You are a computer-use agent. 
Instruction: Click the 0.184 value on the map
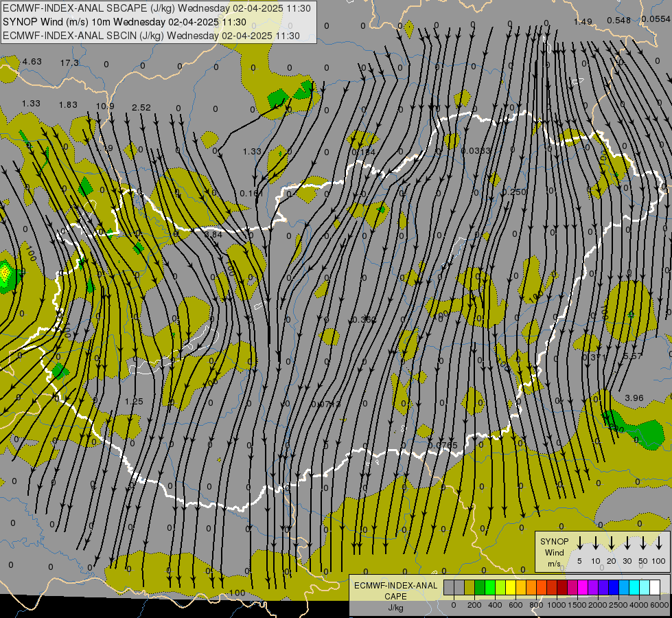tap(363, 152)
